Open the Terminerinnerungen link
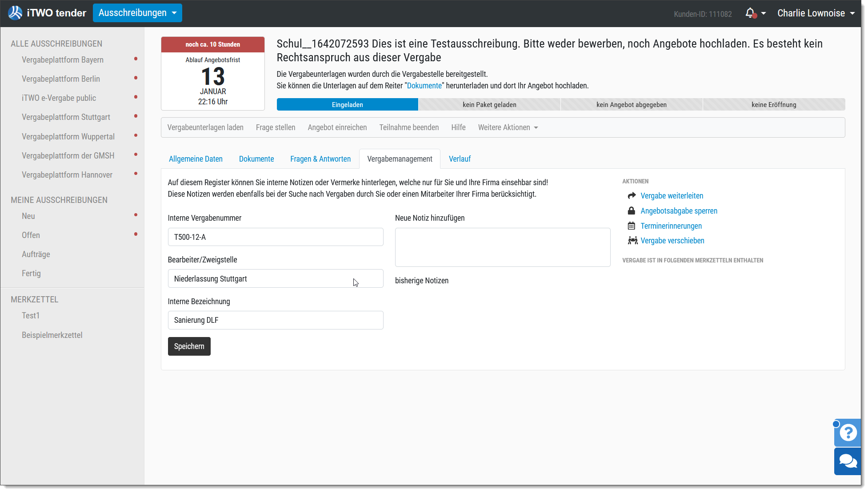This screenshot has height=492, width=868. (671, 226)
